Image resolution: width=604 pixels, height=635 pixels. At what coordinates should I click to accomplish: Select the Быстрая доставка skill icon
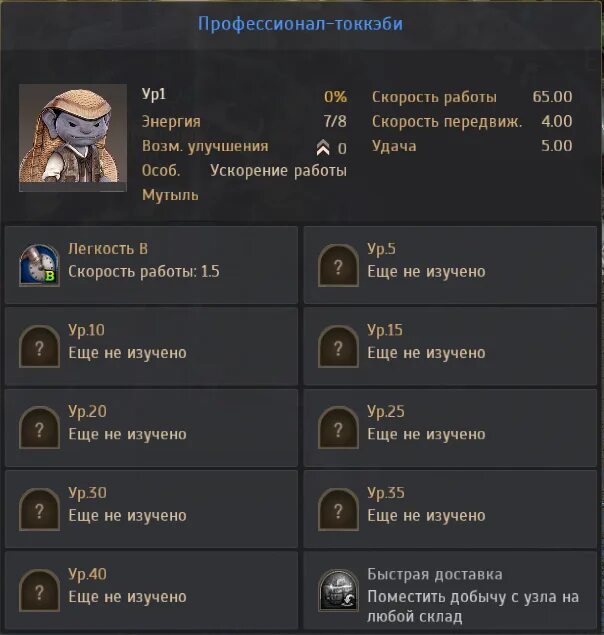pos(338,590)
